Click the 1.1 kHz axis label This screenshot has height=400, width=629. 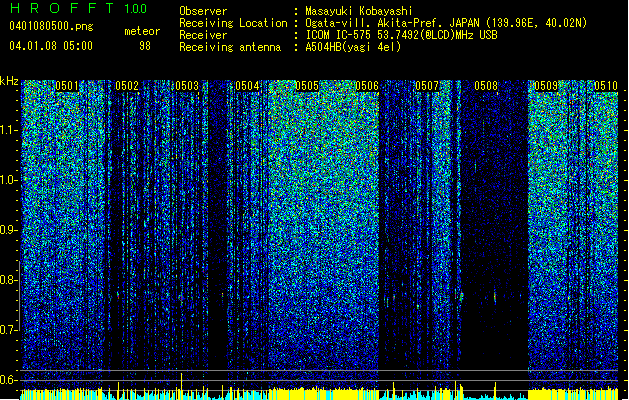(x=9, y=130)
